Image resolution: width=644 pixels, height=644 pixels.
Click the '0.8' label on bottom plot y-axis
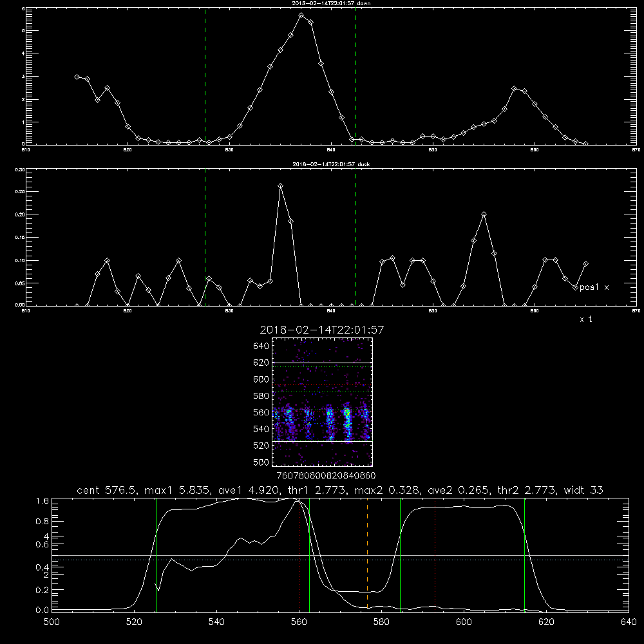pos(43,522)
